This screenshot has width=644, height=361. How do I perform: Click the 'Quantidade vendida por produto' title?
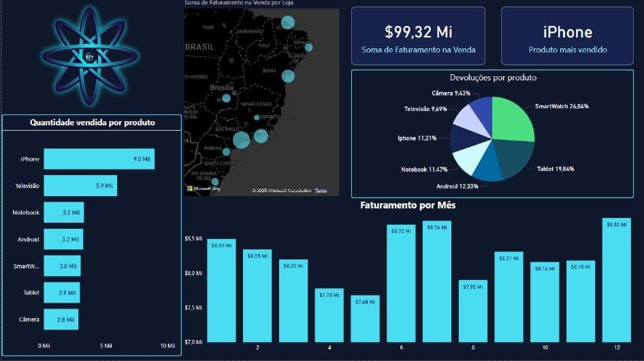pos(93,123)
